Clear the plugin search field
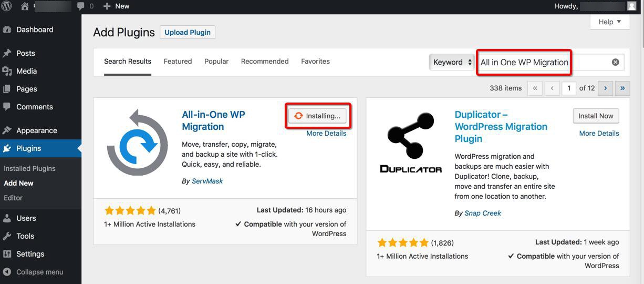Screen dimensions: 644x284 [x=615, y=62]
